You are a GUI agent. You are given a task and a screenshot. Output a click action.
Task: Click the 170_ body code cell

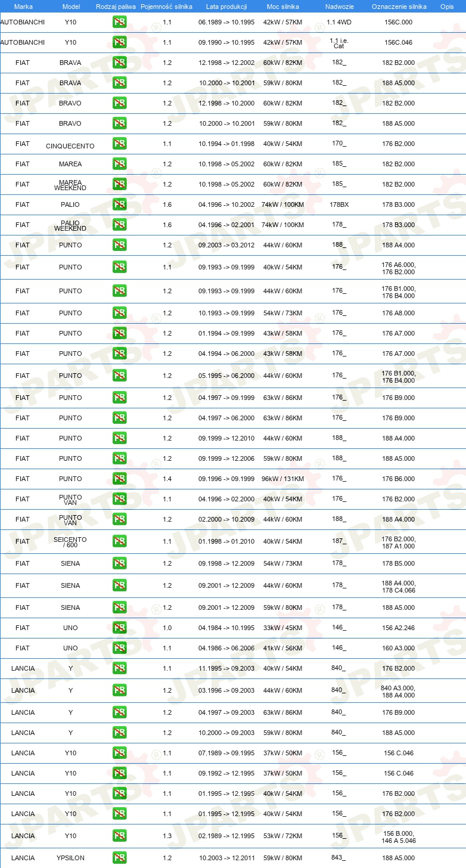point(338,144)
